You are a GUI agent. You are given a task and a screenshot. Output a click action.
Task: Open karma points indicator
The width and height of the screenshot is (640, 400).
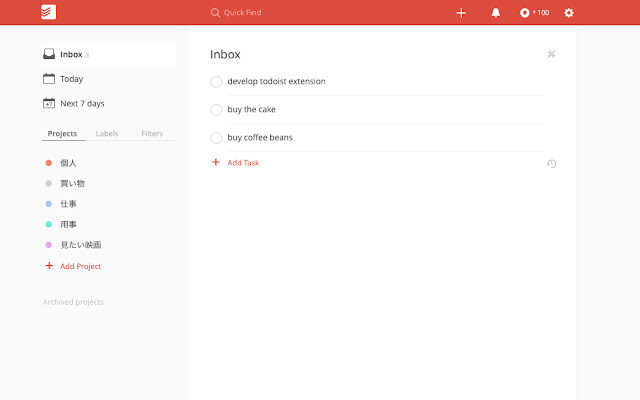click(534, 13)
